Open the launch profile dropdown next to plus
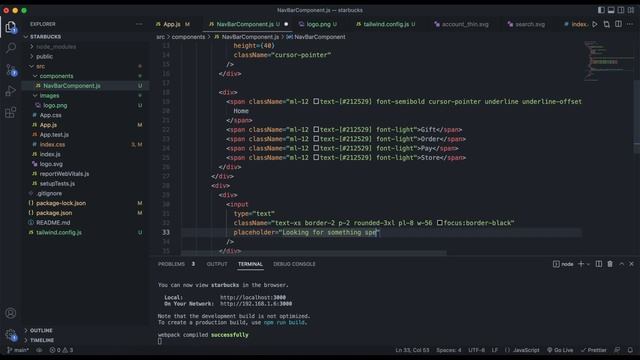This screenshot has width=640, height=360. point(588,264)
